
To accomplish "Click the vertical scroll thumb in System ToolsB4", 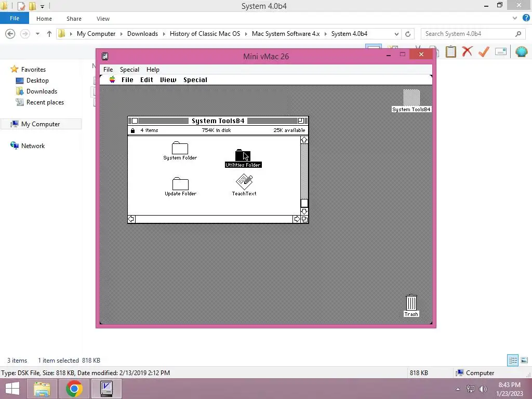I will pyautogui.click(x=304, y=203).
